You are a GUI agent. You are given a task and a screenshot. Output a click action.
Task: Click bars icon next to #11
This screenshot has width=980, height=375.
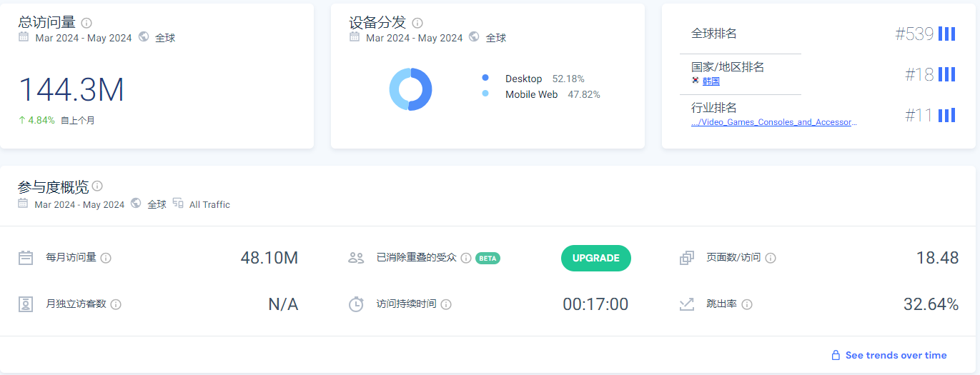[x=947, y=115]
